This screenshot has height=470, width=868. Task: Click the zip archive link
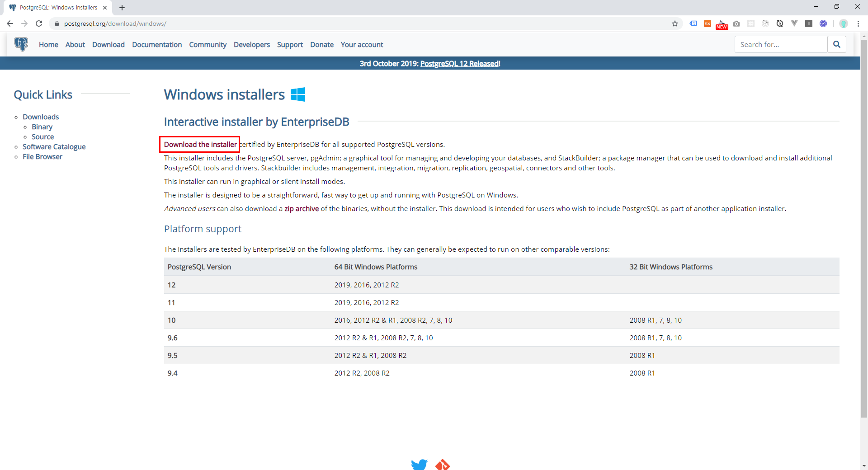pyautogui.click(x=302, y=208)
